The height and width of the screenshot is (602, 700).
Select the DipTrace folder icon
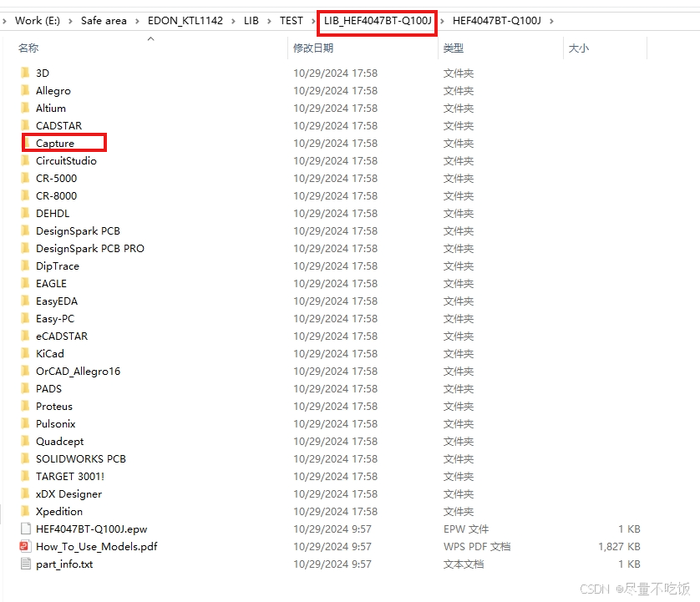point(25,266)
